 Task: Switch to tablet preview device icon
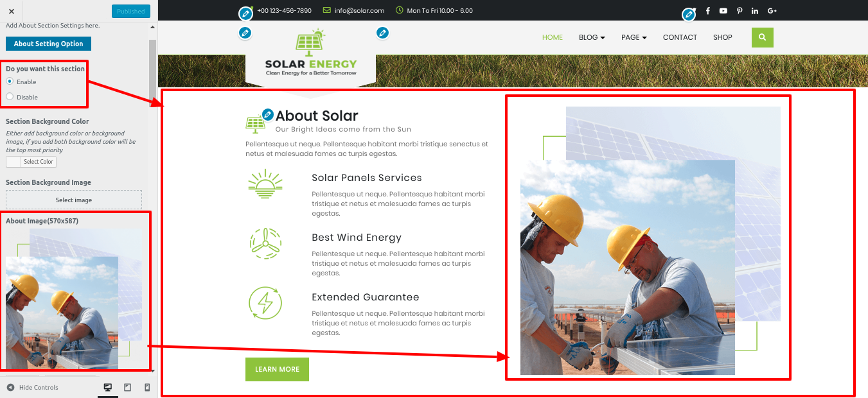127,387
